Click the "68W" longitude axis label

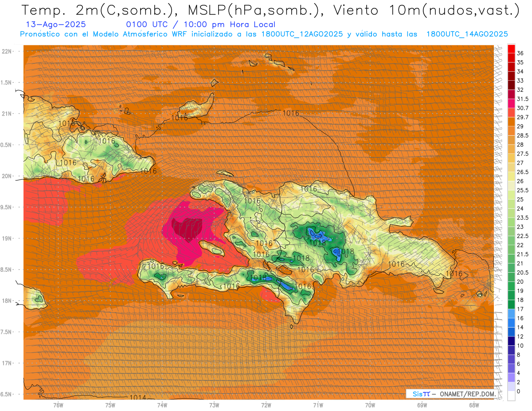click(x=474, y=405)
